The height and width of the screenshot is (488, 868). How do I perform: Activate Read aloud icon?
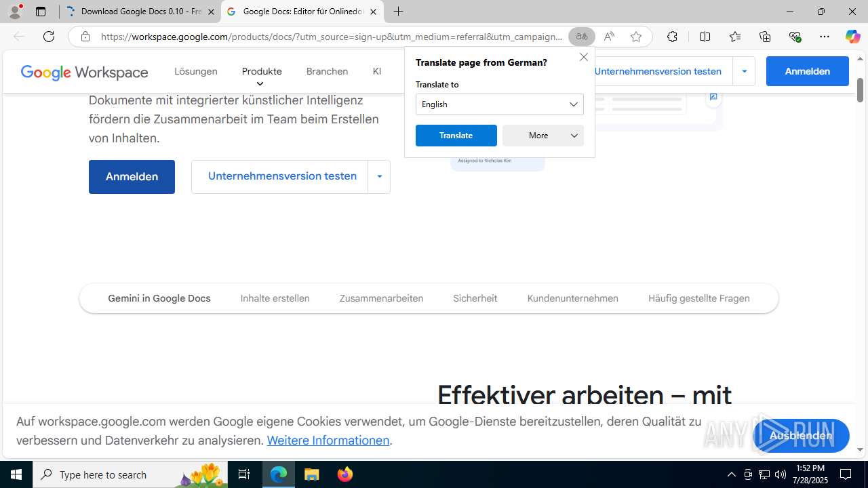[609, 37]
